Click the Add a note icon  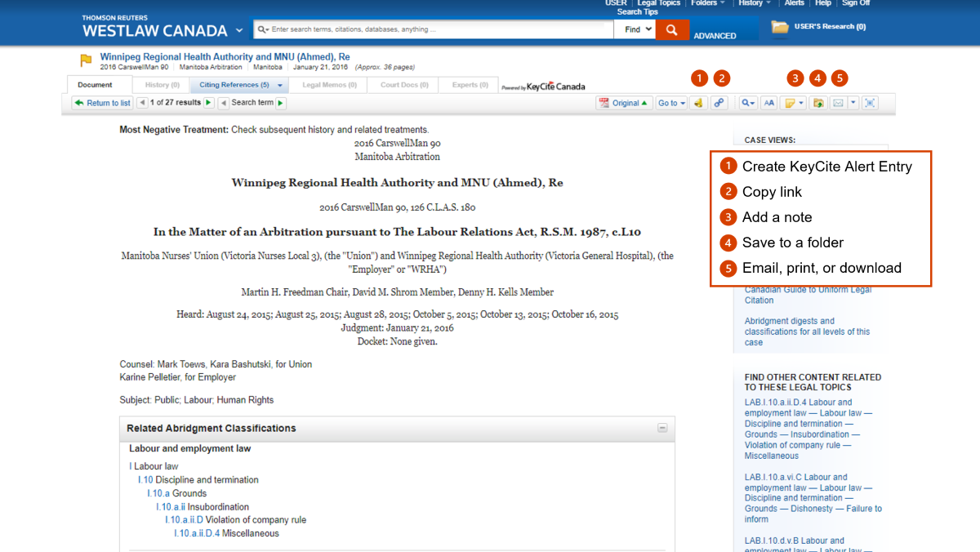pyautogui.click(x=790, y=103)
